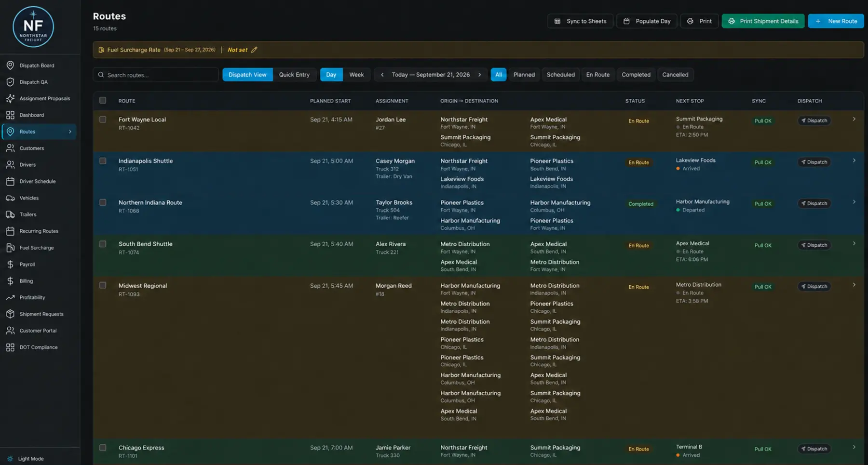Open Customer Portal people icon

pyautogui.click(x=10, y=331)
